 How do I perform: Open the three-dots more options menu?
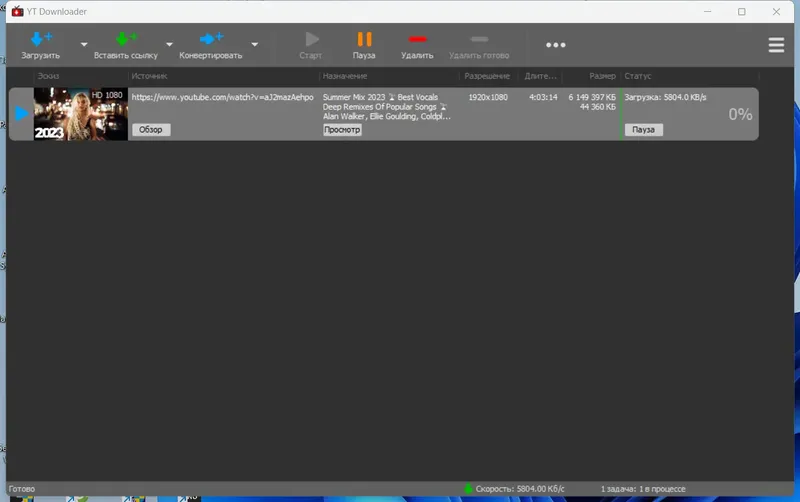click(x=556, y=45)
